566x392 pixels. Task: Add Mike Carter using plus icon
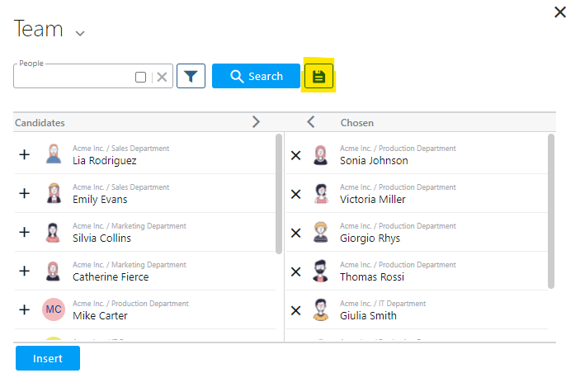pos(25,309)
